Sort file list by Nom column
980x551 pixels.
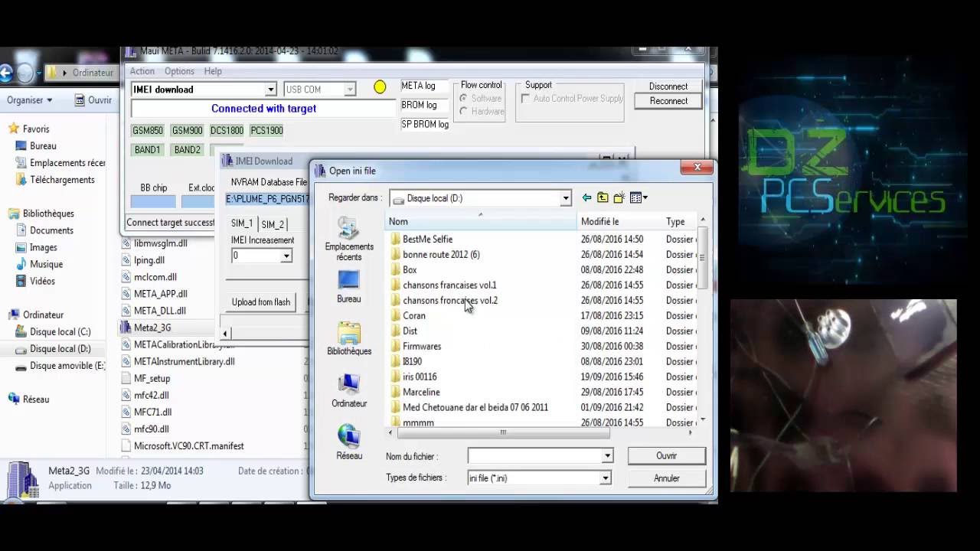[481, 221]
